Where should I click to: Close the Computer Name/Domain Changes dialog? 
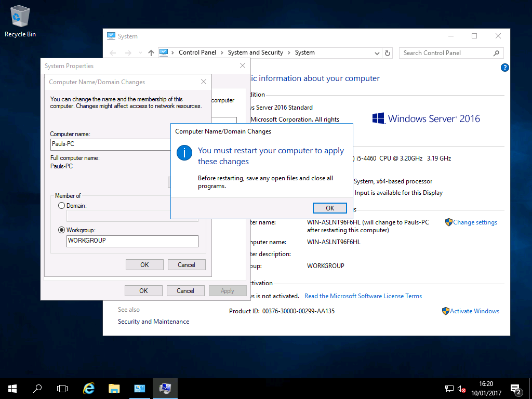[204, 82]
